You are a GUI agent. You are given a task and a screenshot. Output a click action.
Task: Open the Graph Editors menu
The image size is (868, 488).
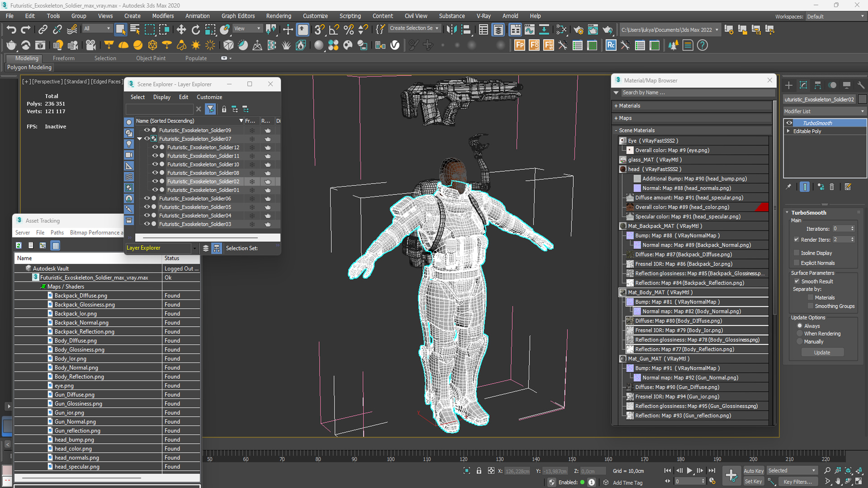tap(238, 16)
